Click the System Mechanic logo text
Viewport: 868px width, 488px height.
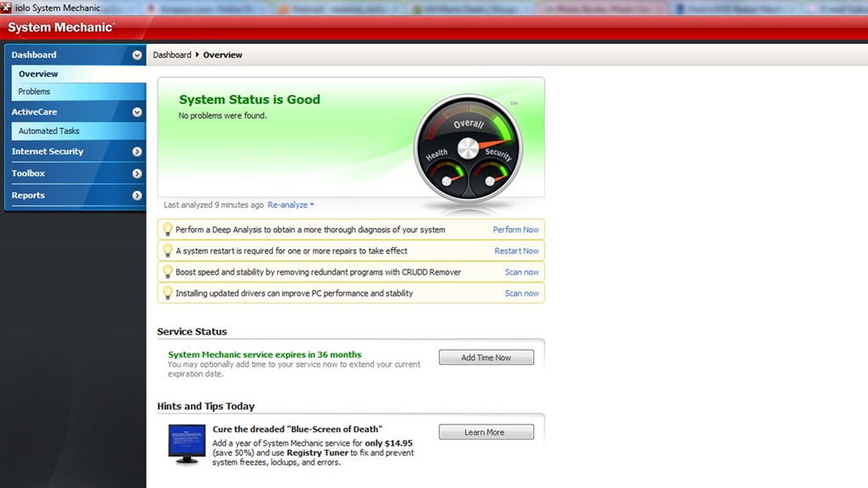pyautogui.click(x=61, y=28)
